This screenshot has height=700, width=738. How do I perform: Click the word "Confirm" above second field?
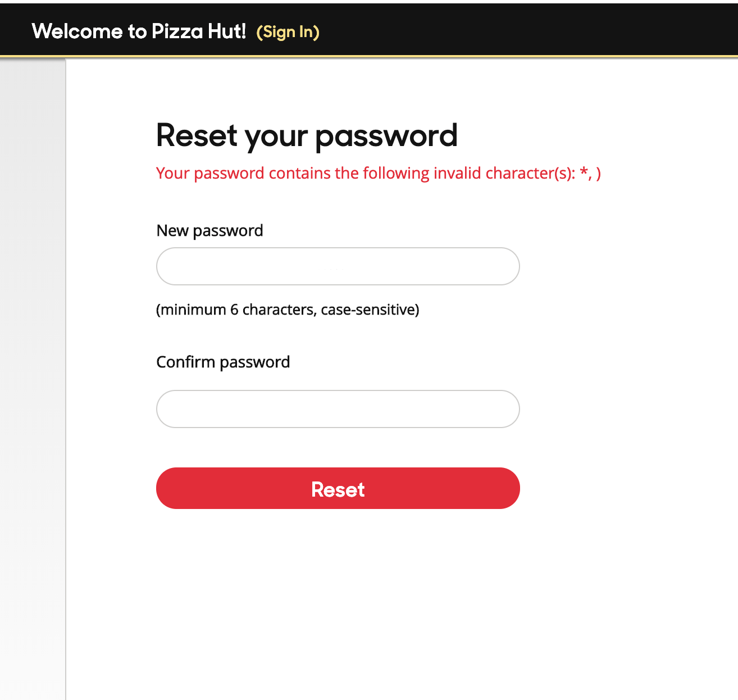pos(185,362)
